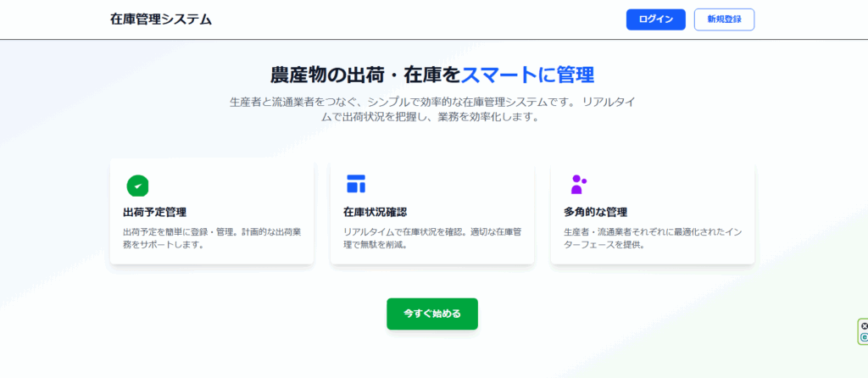Select the 出荷予定管理 card heading
Image resolution: width=868 pixels, height=378 pixels.
click(x=154, y=212)
